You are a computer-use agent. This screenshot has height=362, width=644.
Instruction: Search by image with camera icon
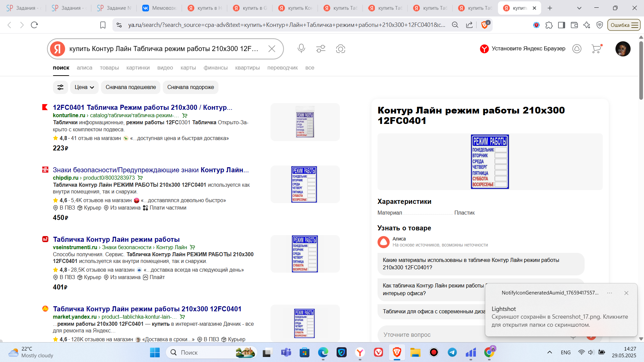point(341,49)
